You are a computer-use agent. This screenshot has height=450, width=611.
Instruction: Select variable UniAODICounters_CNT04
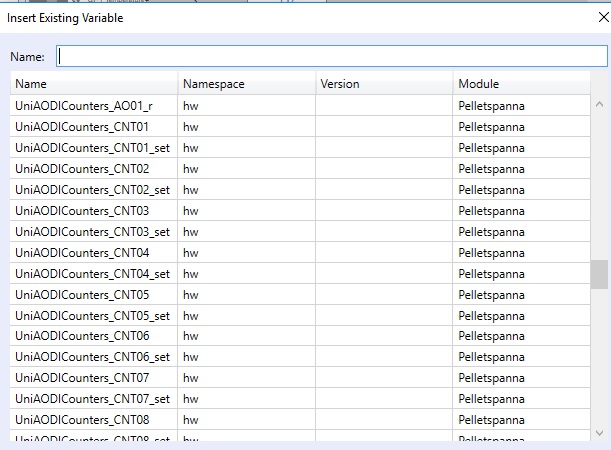[x=82, y=253]
